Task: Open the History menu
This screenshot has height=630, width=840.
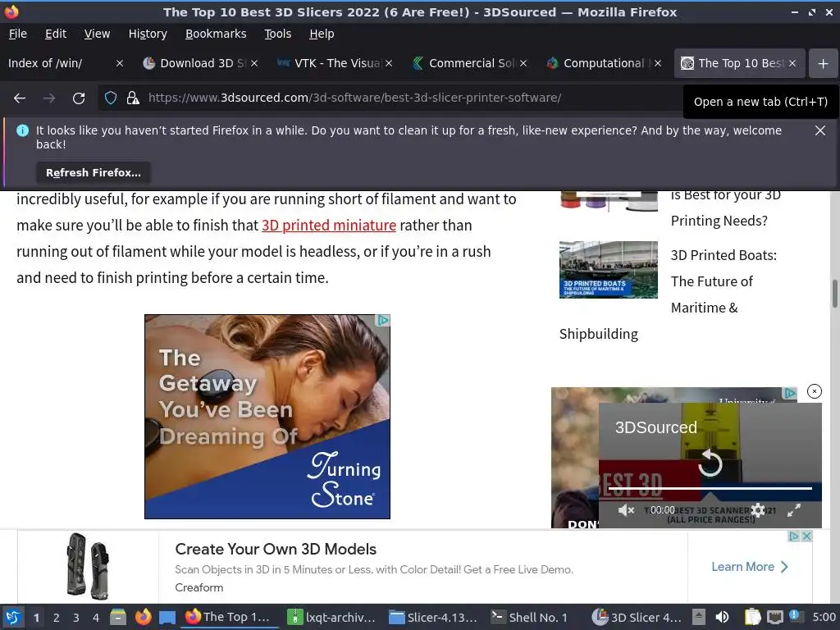Action: (148, 34)
